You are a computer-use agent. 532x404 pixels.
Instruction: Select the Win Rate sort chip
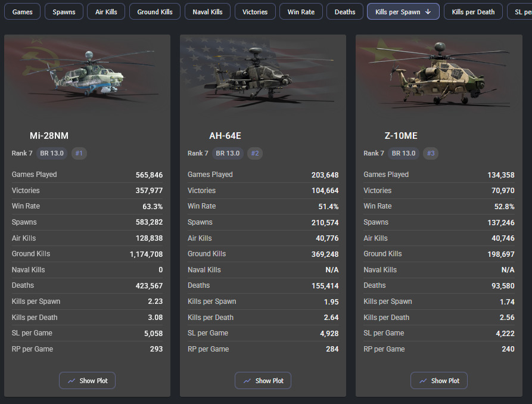tap(301, 12)
